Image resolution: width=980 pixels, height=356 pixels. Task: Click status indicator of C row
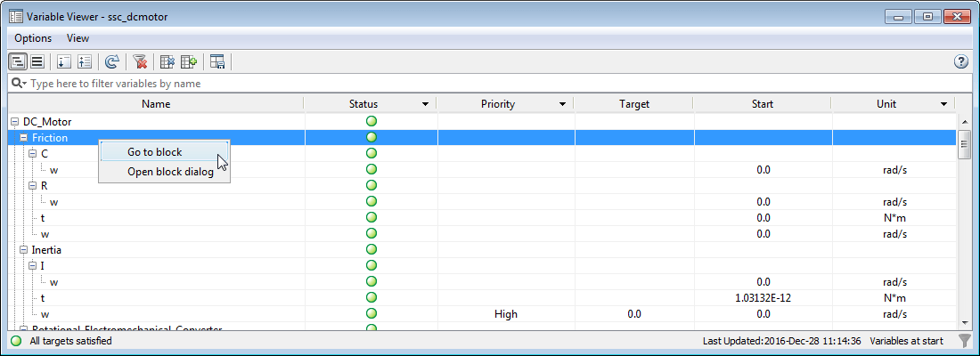[372, 153]
